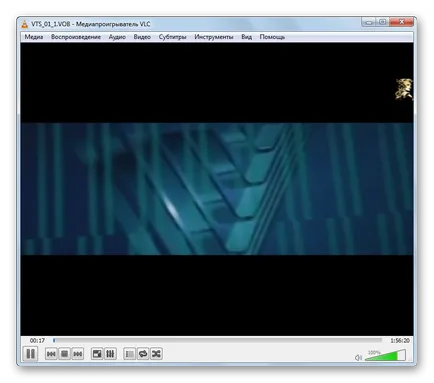434x383 pixels.
Task: Open the Субтитры menu
Action: click(172, 37)
